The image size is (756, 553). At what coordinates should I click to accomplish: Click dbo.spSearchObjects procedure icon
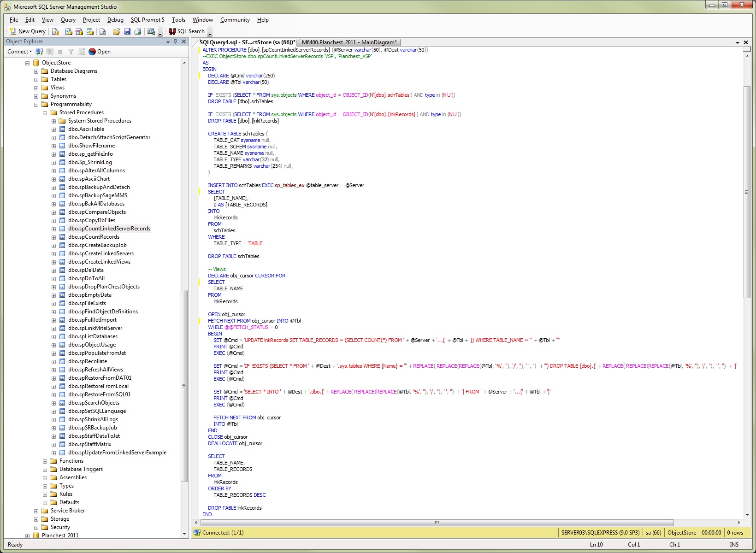62,403
